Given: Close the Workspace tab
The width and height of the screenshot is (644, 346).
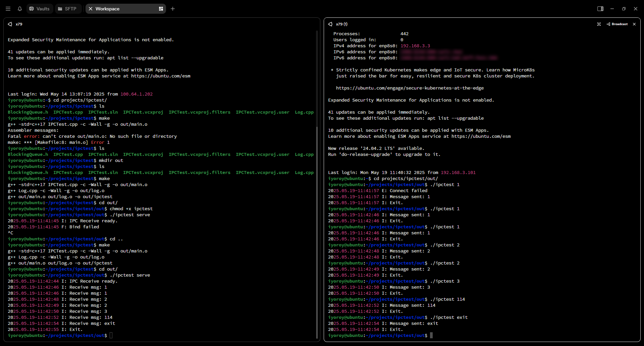Looking at the screenshot, I should [x=91, y=9].
